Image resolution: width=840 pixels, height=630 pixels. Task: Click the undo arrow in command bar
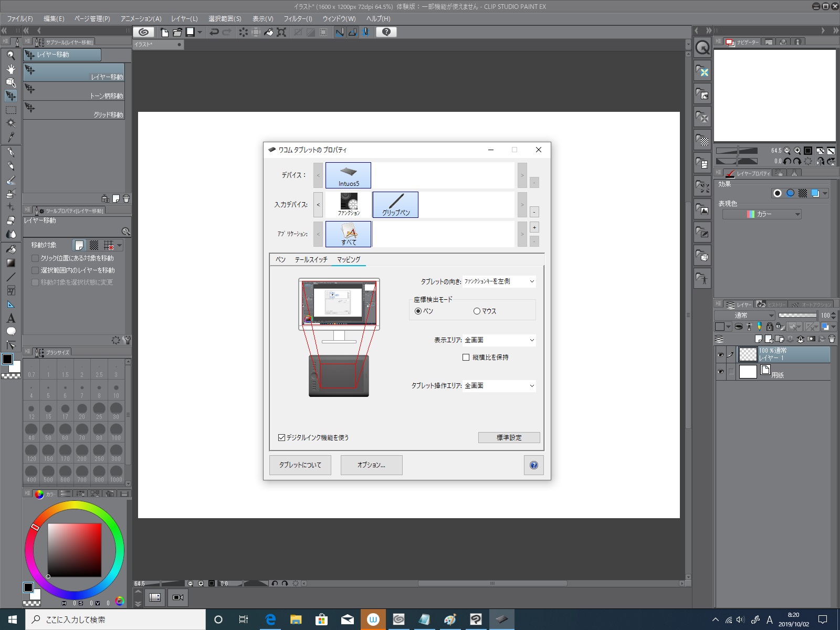coord(214,32)
